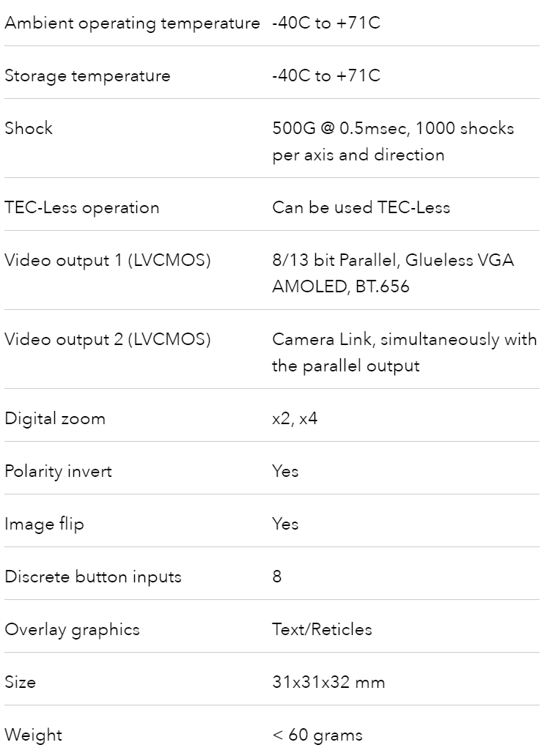Image resolution: width=541 pixels, height=756 pixels.
Task: Click the Ambient operating temperature label
Action: pyautogui.click(x=132, y=23)
